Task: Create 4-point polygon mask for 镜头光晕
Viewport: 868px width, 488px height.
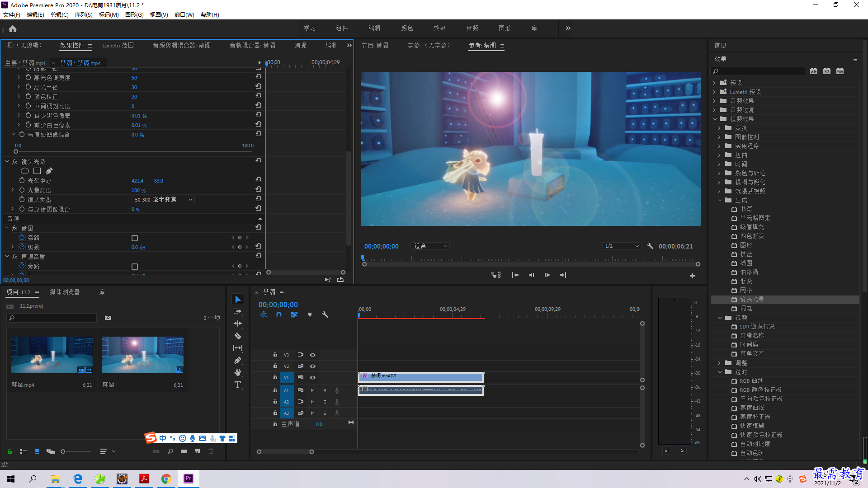Action: coord(37,171)
